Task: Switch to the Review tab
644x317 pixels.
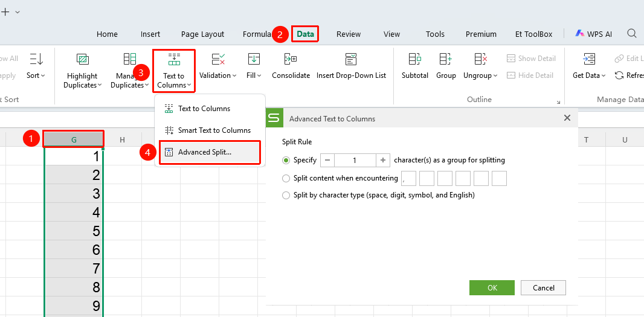Action: click(x=349, y=34)
